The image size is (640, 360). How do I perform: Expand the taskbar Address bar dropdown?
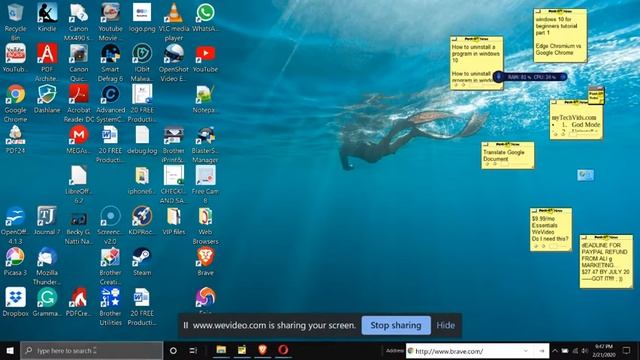[x=526, y=351]
